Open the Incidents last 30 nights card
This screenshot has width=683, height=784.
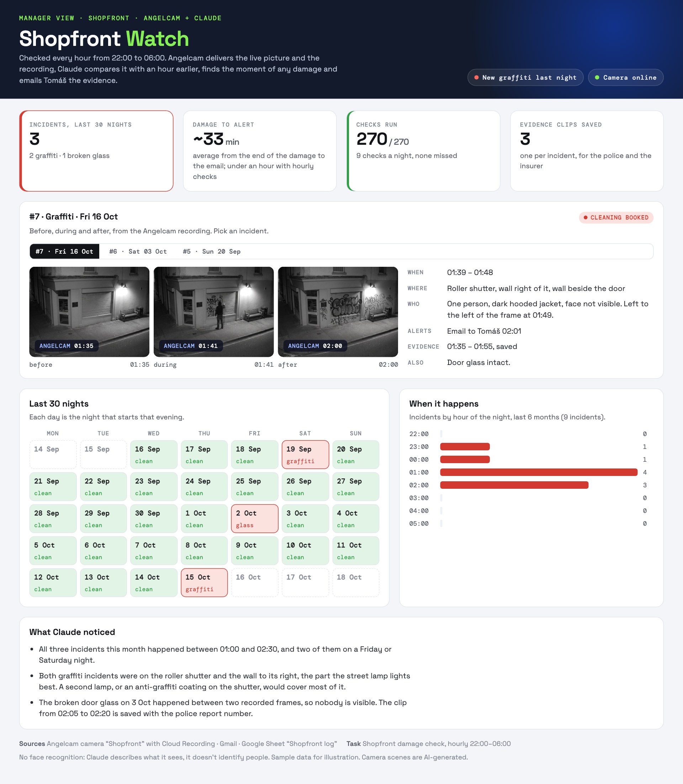tap(96, 151)
